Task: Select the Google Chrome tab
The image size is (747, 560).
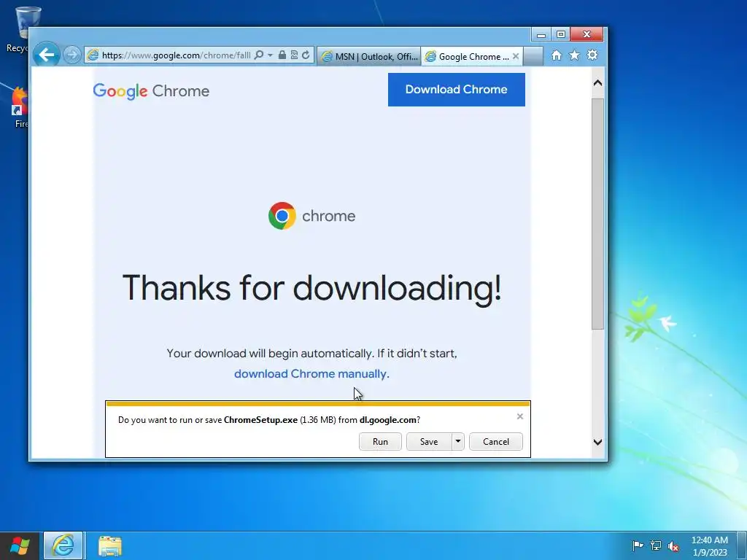Action: point(468,56)
